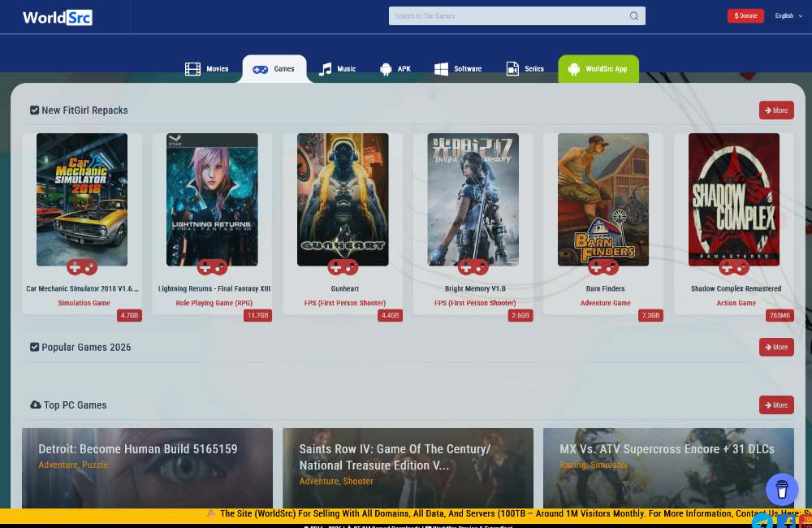Click the WorldSrc App android icon
The image size is (812, 528).
[x=574, y=69]
